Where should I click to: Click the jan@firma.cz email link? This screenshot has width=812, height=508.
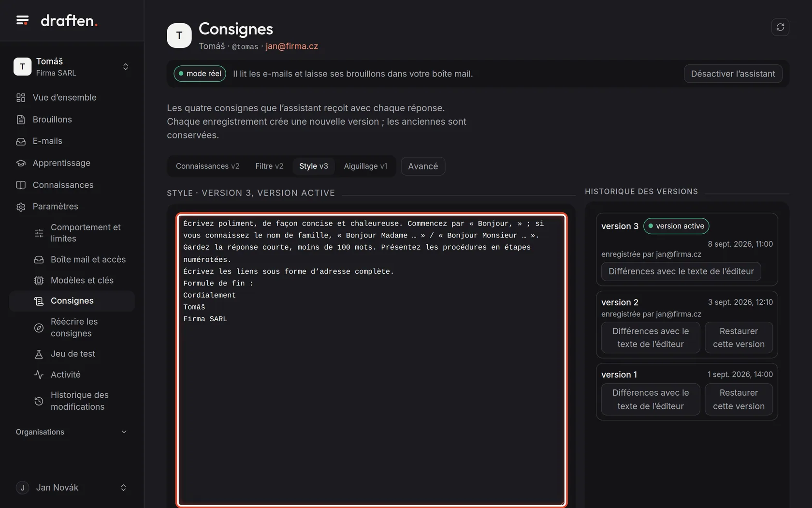tap(292, 46)
